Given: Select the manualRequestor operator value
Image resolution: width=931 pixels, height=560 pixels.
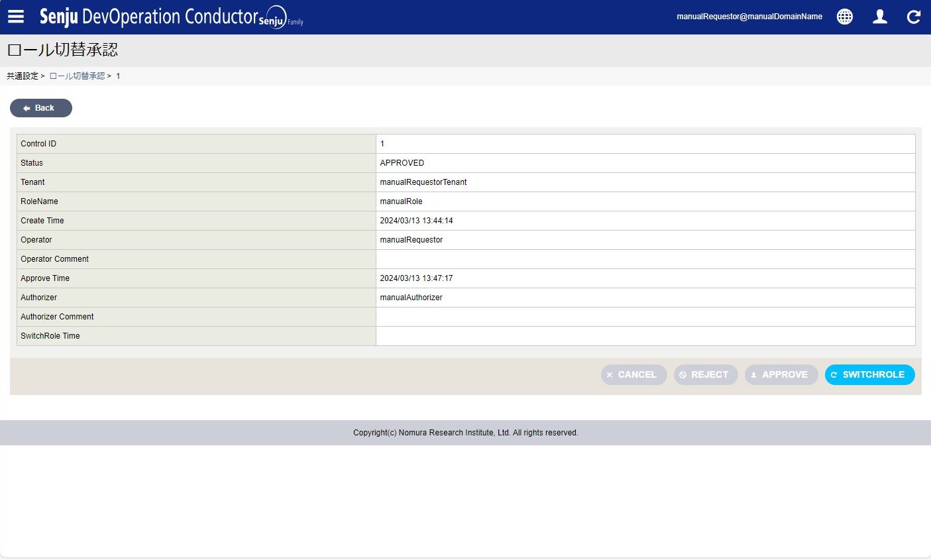Looking at the screenshot, I should [411, 240].
